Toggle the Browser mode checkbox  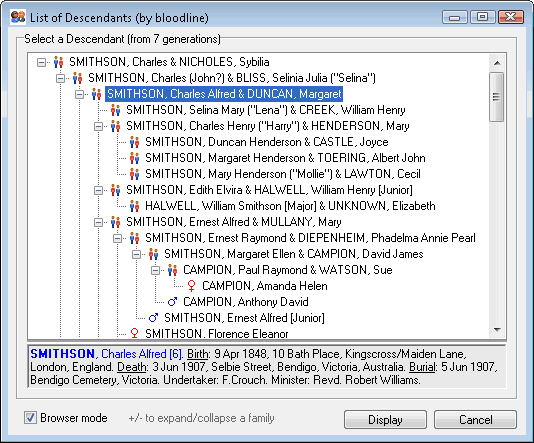pos(30,417)
